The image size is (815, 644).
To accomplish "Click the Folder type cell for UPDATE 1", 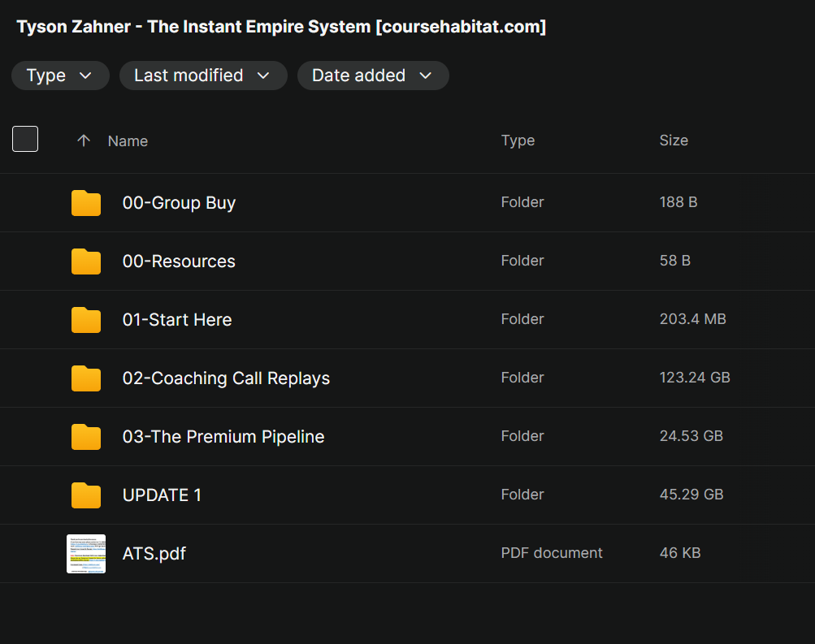I will click(522, 495).
